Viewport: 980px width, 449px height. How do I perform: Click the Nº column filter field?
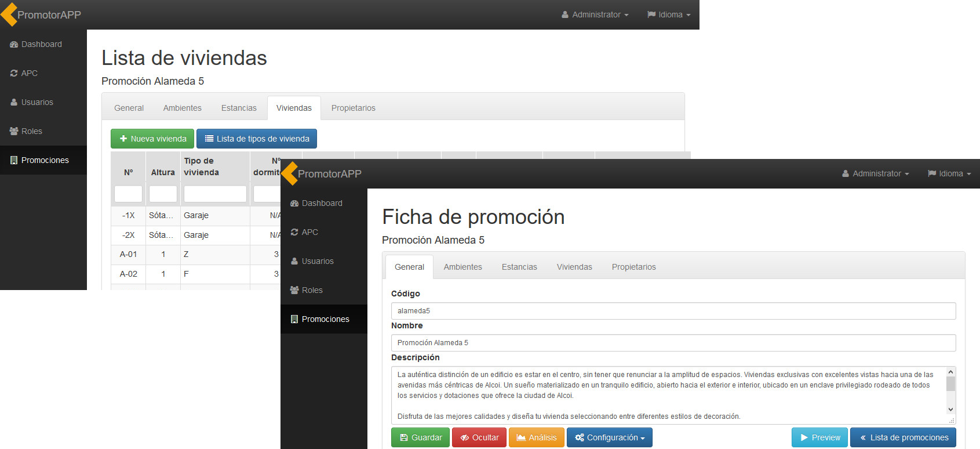click(128, 194)
